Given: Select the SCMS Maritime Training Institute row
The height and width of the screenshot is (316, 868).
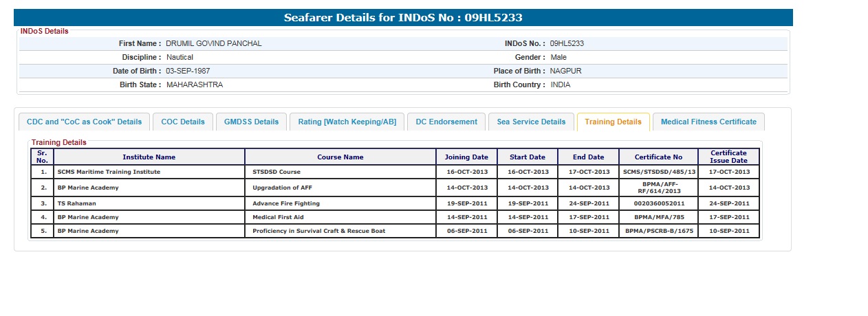Looking at the screenshot, I should point(109,172).
